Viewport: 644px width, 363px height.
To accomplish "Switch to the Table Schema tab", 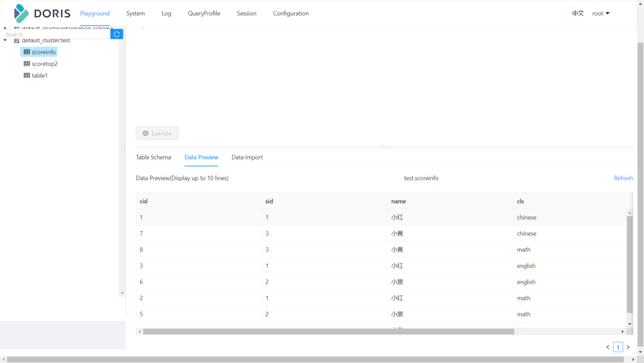I will point(153,157).
